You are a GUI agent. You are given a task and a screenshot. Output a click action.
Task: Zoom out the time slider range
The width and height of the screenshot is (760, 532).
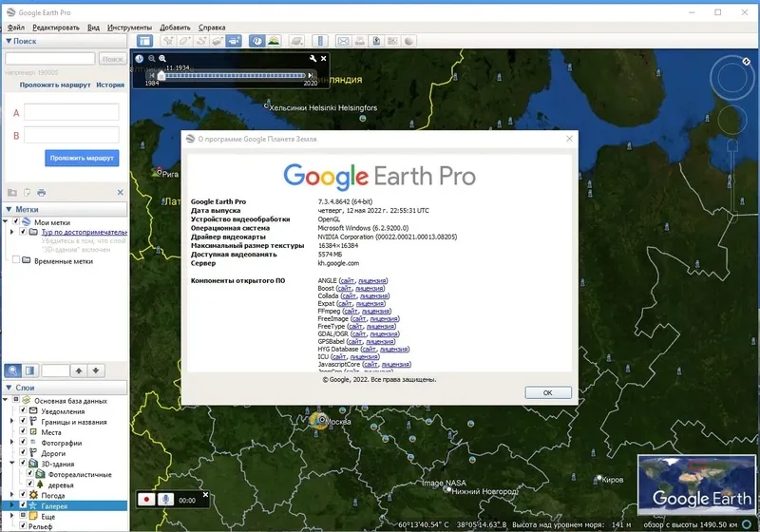coord(152,58)
